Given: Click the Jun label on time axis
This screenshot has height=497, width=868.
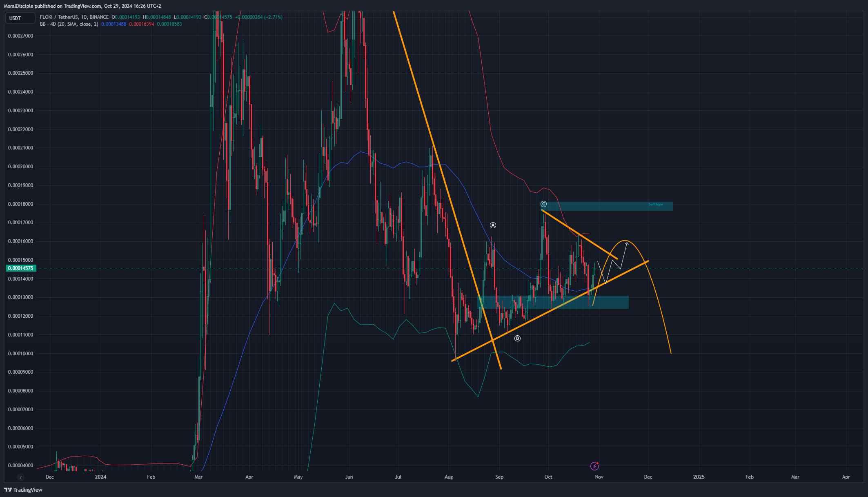Looking at the screenshot, I should pos(349,477).
